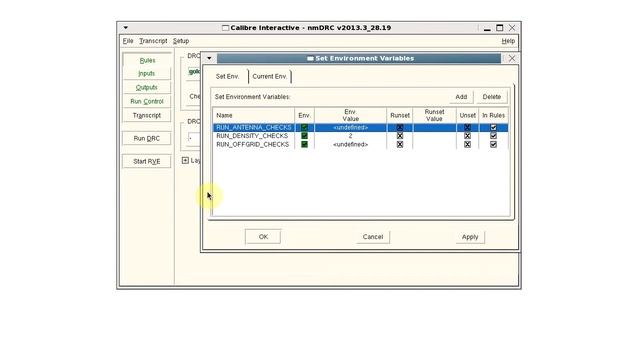Toggle In Rules checkbox for RUN_OFFGRID_CHECKS
Image resolution: width=640 pixels, height=360 pixels.
493,144
